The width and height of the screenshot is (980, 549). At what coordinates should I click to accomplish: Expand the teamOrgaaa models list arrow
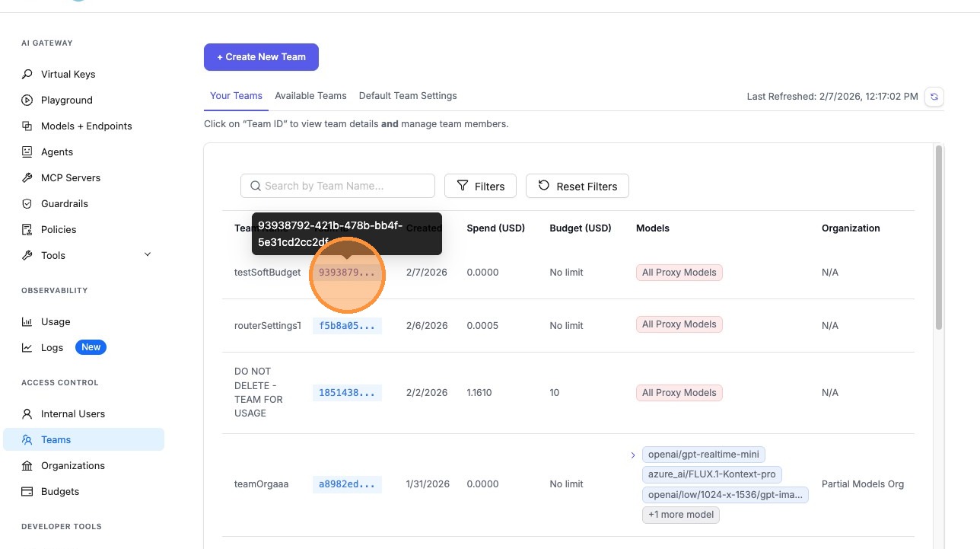(x=632, y=455)
